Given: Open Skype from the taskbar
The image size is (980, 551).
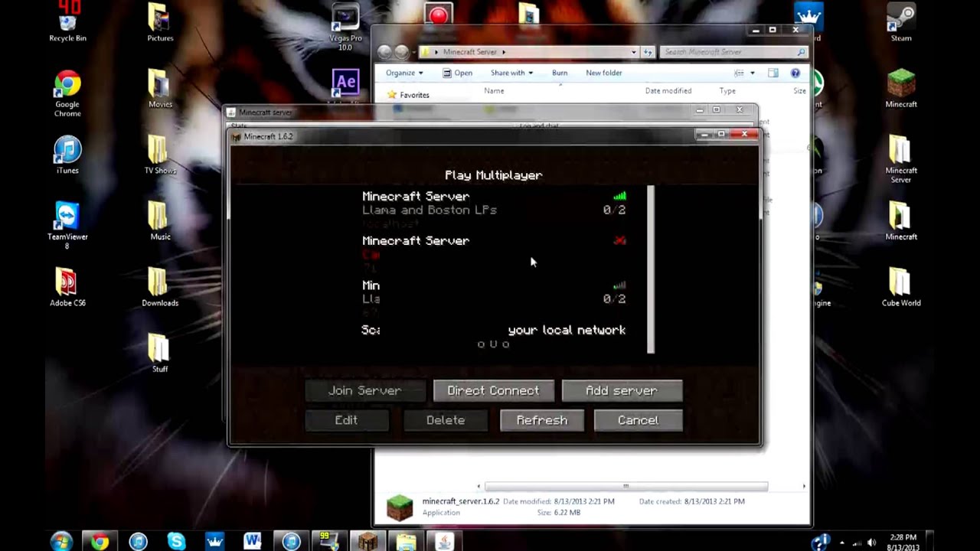Looking at the screenshot, I should coord(176,541).
